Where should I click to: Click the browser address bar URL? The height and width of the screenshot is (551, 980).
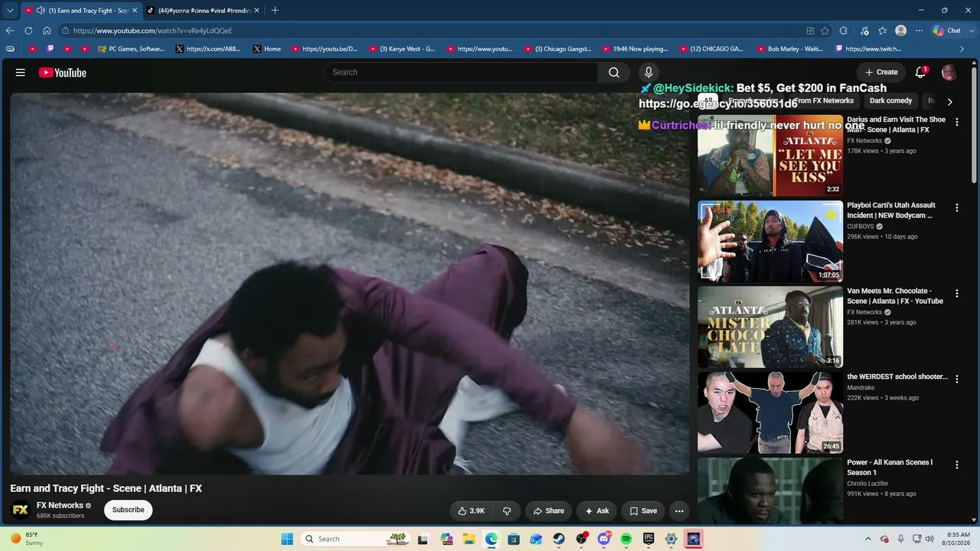click(152, 31)
